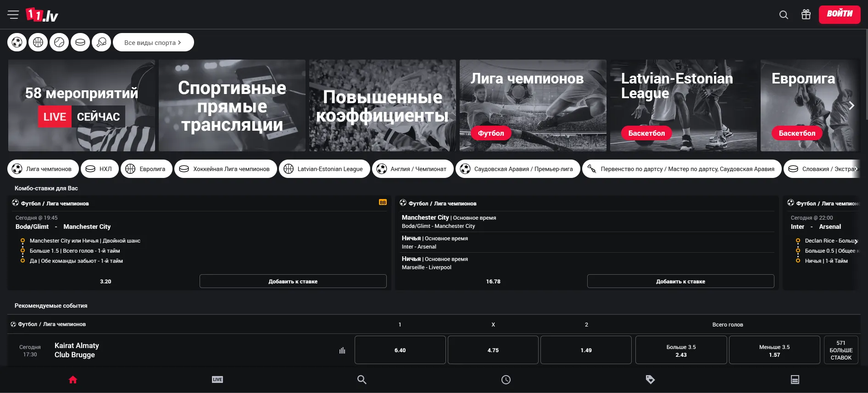Viewport: 868px width, 393px height.
Task: Click the ВОЙТИ login button
Action: [x=839, y=14]
